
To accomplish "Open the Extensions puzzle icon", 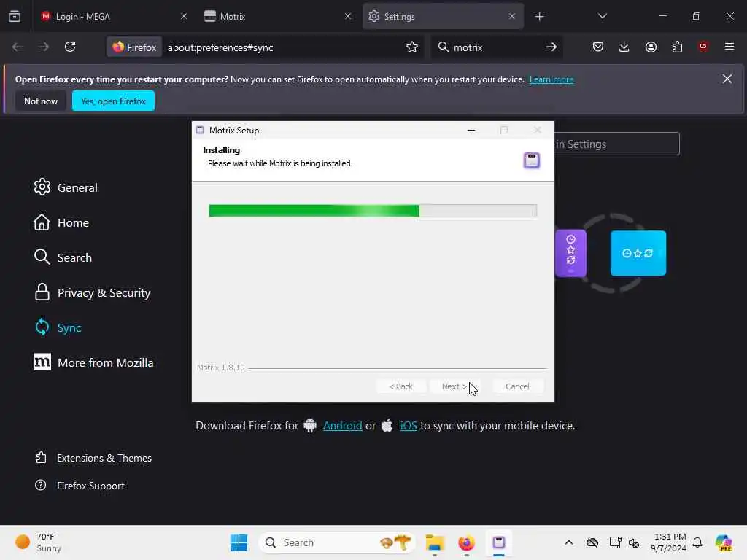I will [677, 47].
